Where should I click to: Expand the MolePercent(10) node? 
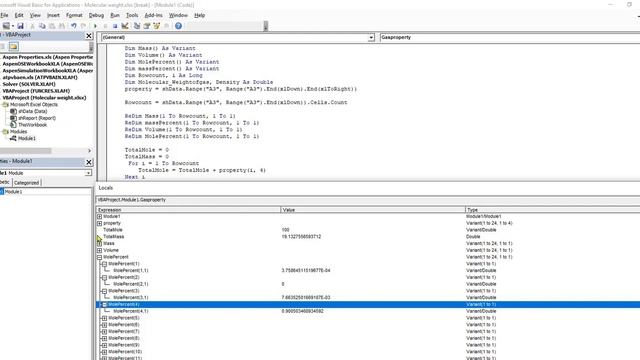pyautogui.click(x=104, y=352)
